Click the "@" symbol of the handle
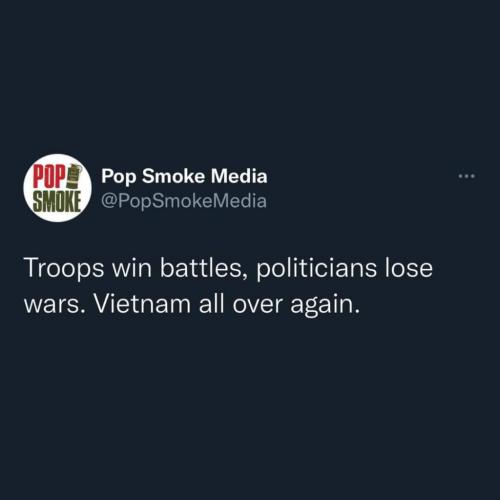The width and height of the screenshot is (500, 500). pos(108,202)
